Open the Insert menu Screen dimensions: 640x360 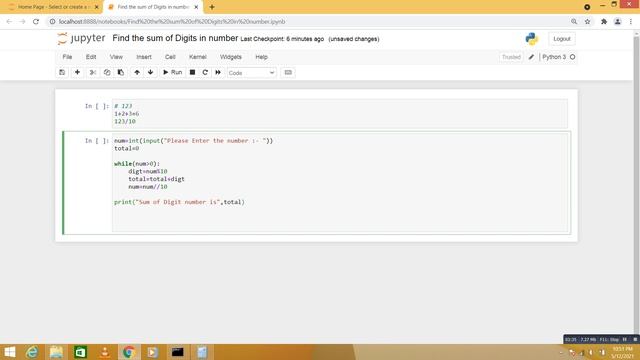point(144,57)
